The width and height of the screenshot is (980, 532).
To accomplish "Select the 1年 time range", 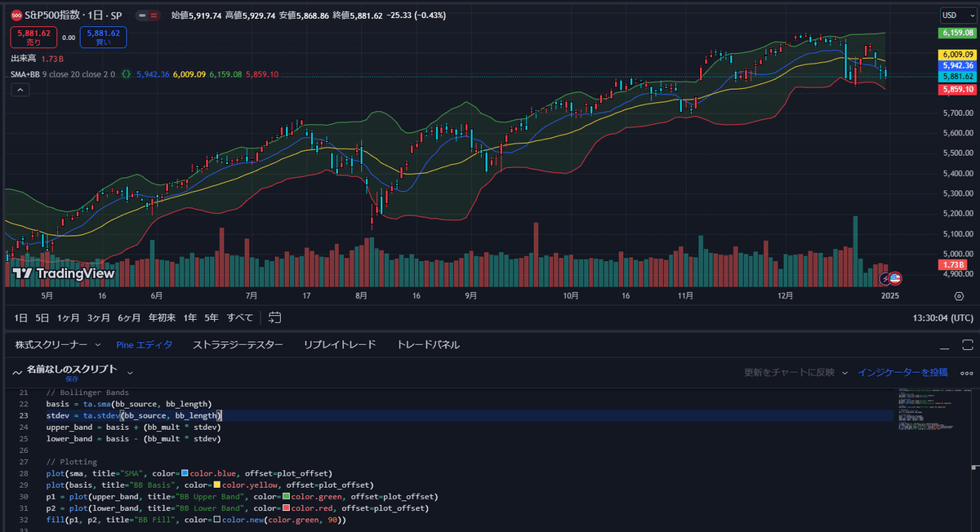I will click(x=189, y=317).
